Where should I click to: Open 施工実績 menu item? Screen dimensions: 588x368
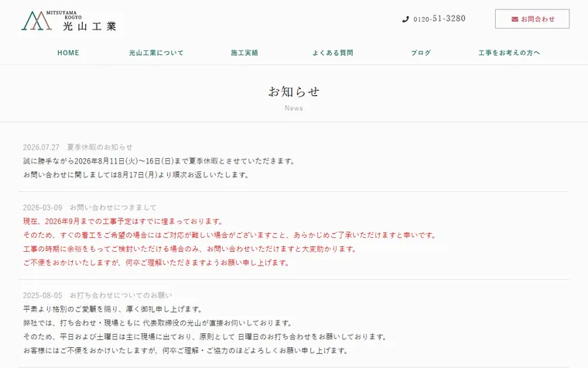(x=244, y=53)
